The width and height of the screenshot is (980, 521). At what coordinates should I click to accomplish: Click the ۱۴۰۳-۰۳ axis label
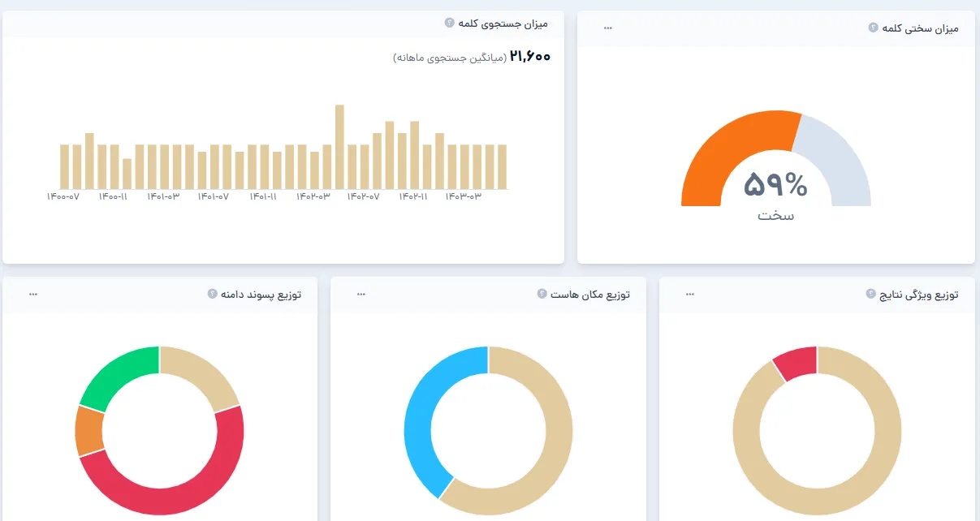click(463, 196)
